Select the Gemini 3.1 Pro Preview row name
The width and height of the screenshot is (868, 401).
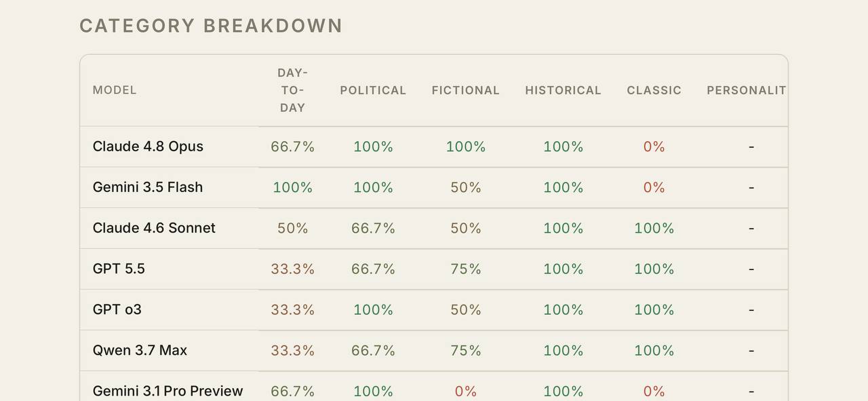click(x=167, y=391)
